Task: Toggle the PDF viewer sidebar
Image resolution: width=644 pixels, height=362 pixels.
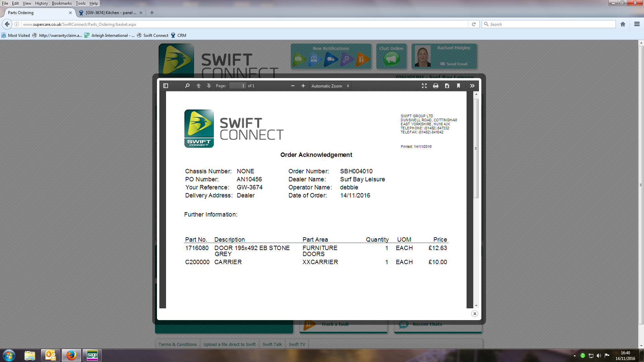Action: 166,86
